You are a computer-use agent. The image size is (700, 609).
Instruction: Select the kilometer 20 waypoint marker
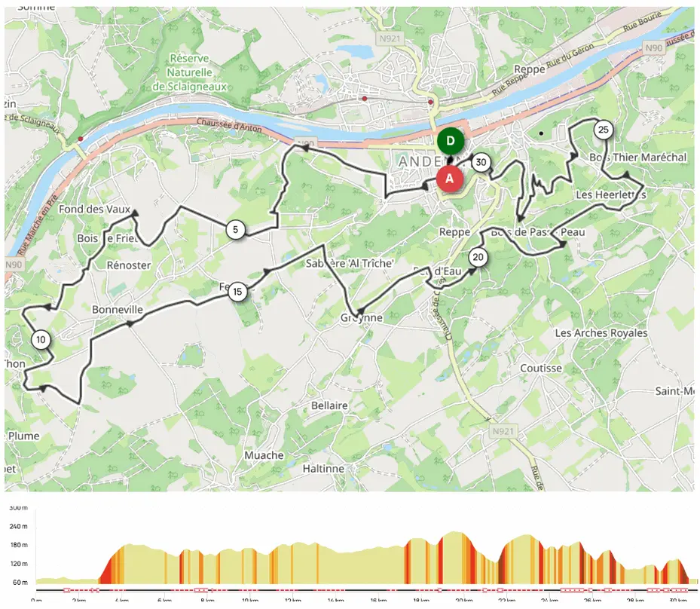[x=478, y=257]
